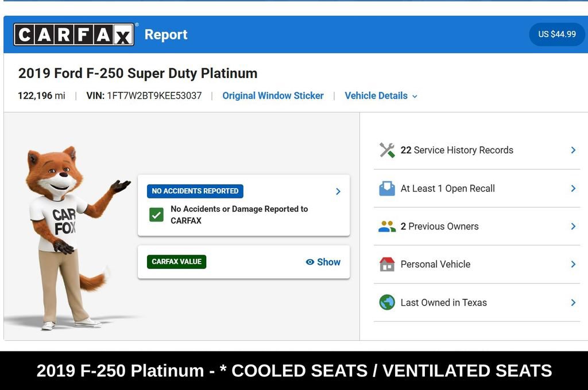Click the open recall envelope icon
Viewport: 588px width, 390px height.
tap(387, 189)
